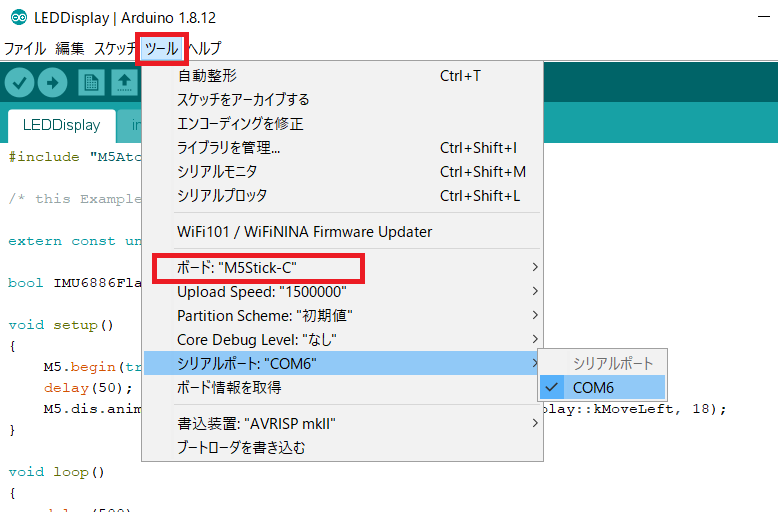
Task: Open the スケッチ menu
Action: click(115, 49)
